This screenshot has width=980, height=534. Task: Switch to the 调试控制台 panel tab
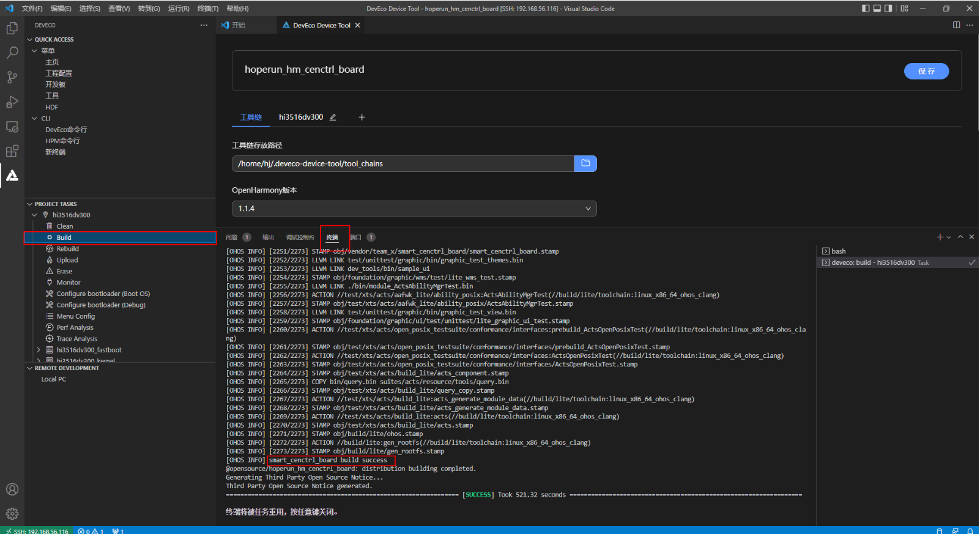coord(300,237)
